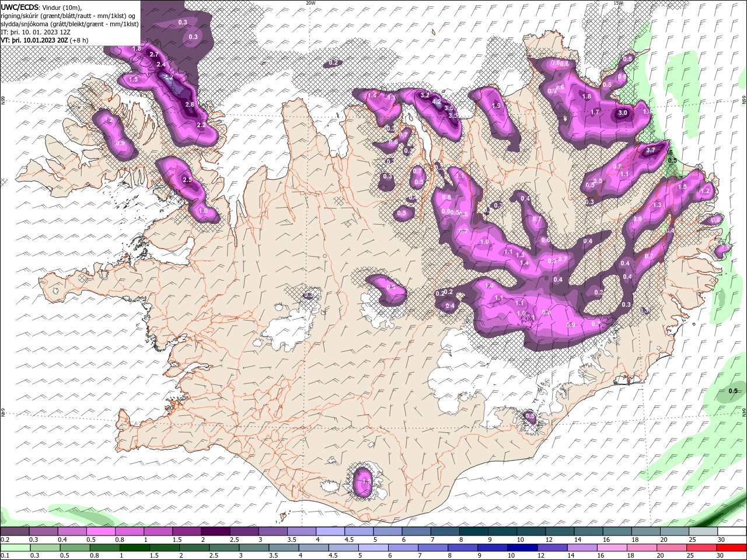747x560 pixels.
Task: Pick the upper row swatch labeled 1.5
Action: pos(186,531)
